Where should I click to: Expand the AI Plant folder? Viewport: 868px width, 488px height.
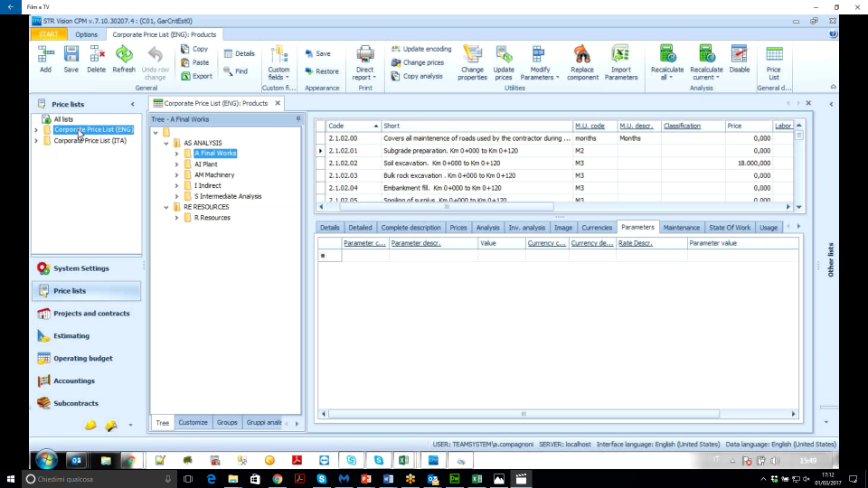[x=176, y=164]
